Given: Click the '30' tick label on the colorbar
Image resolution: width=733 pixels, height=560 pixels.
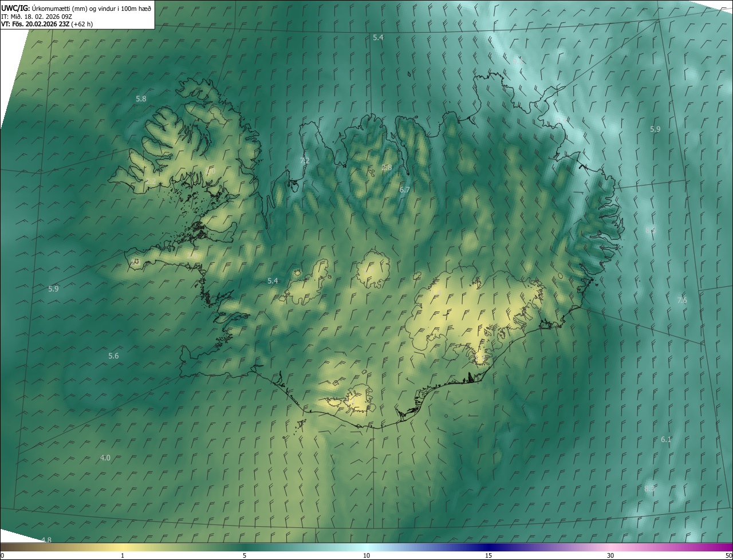Looking at the screenshot, I should (610, 556).
